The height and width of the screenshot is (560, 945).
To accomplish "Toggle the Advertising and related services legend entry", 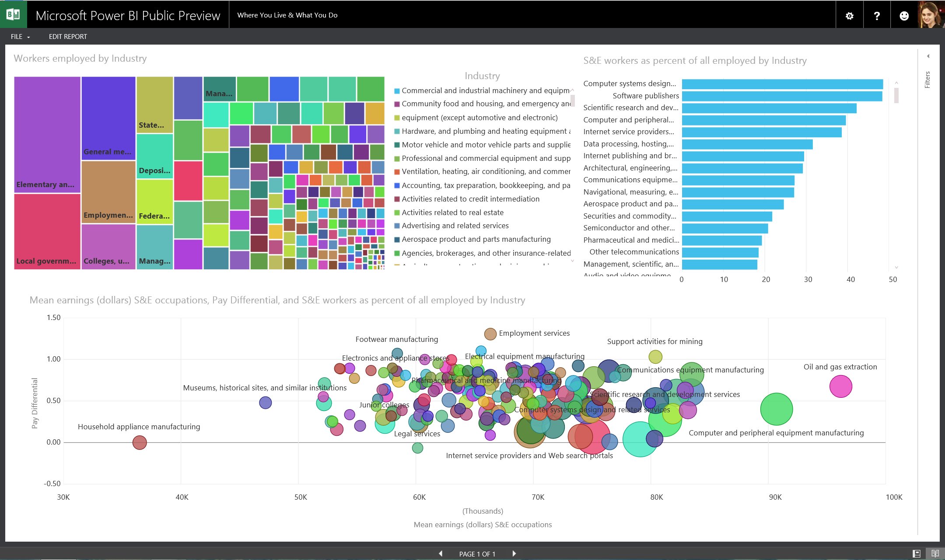I will coord(455,226).
